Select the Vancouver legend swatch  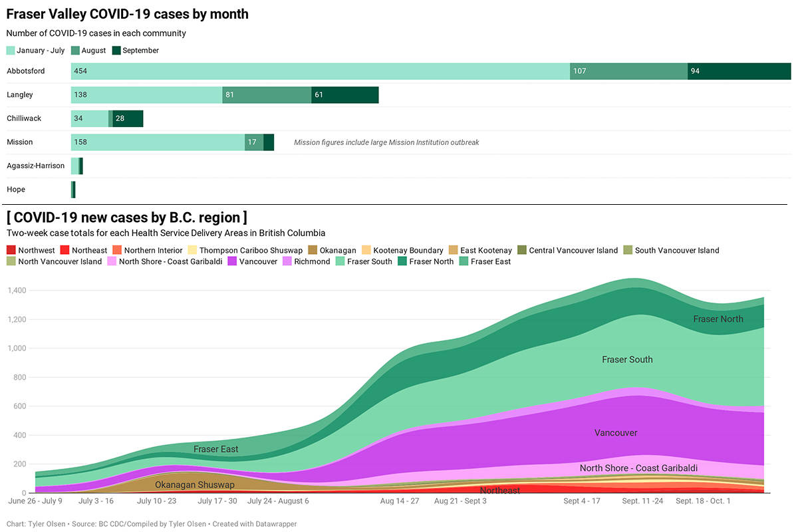[x=231, y=261]
